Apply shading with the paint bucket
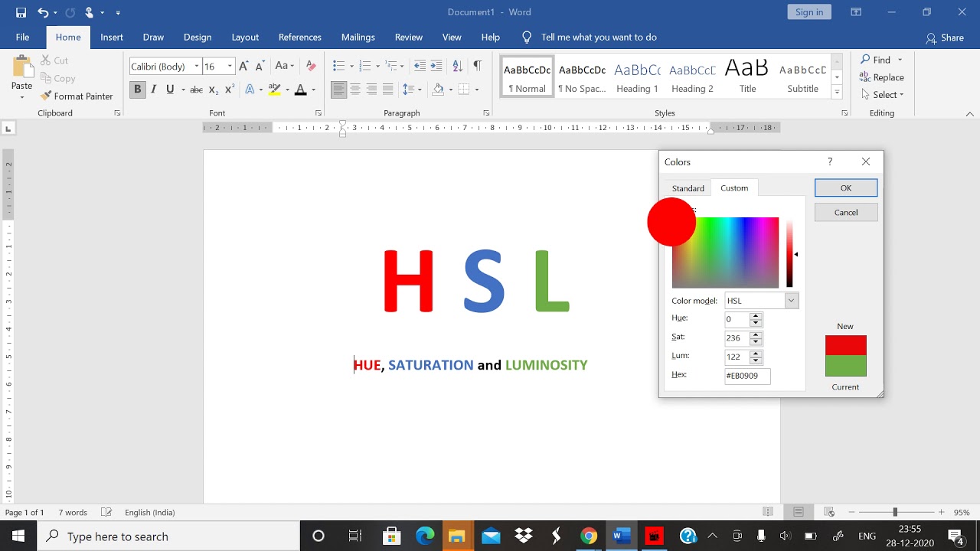This screenshot has width=980, height=551. click(438, 90)
